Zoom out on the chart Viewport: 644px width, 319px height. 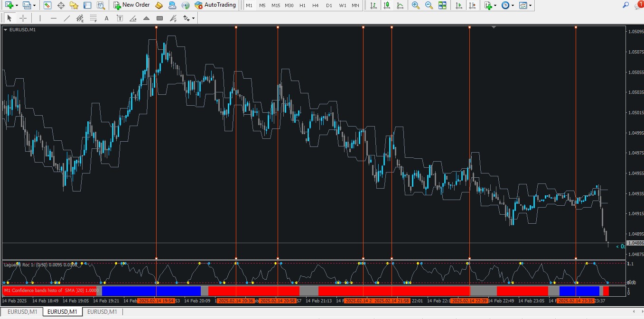[x=429, y=5]
